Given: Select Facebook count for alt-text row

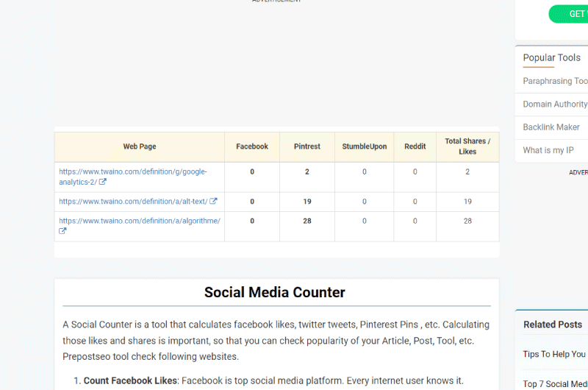Looking at the screenshot, I should 252,202.
